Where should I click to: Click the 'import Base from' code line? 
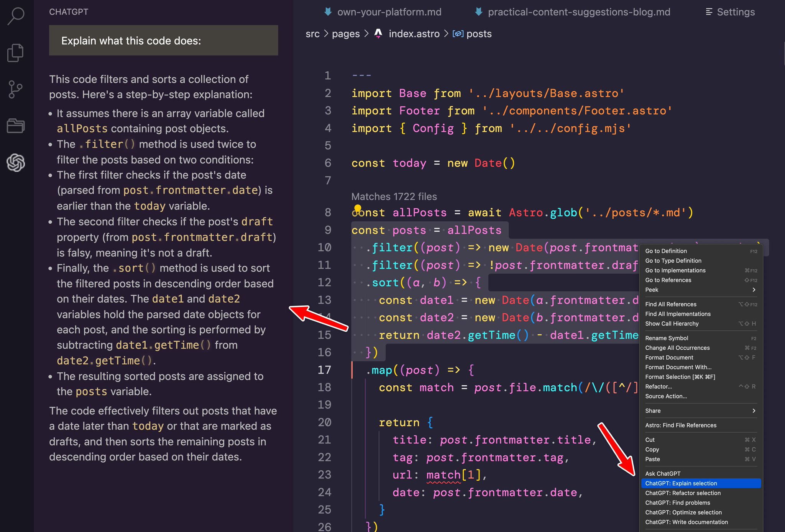[488, 93]
